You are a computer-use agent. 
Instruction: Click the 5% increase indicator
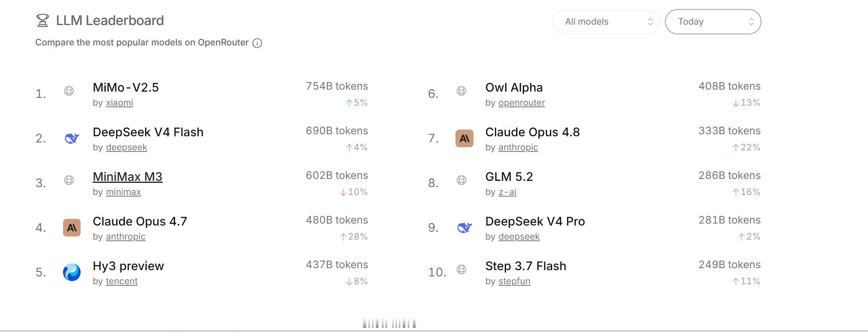357,103
